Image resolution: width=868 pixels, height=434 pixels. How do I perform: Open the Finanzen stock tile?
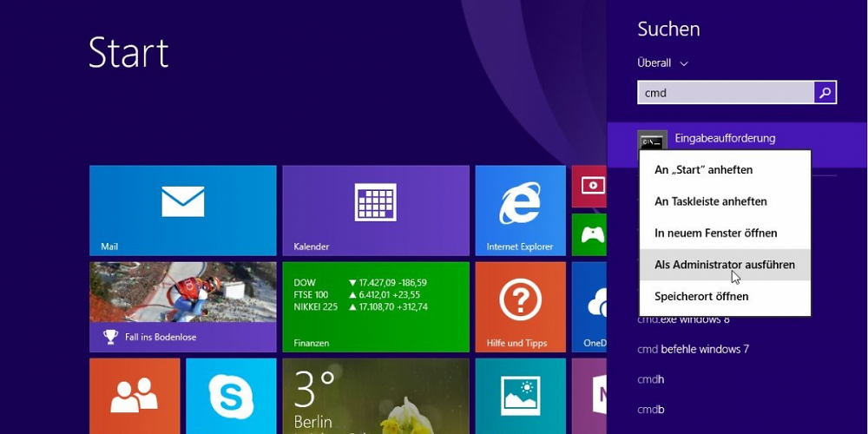(376, 306)
